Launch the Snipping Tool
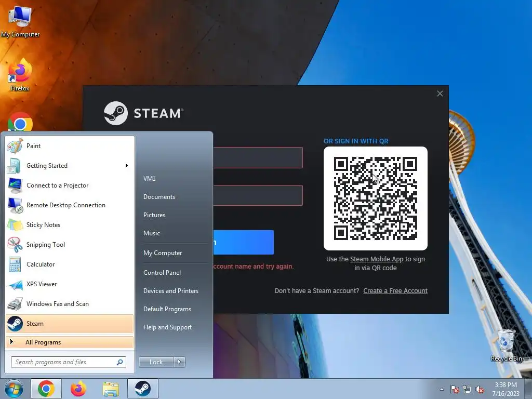The width and height of the screenshot is (532, 399). [x=70, y=244]
